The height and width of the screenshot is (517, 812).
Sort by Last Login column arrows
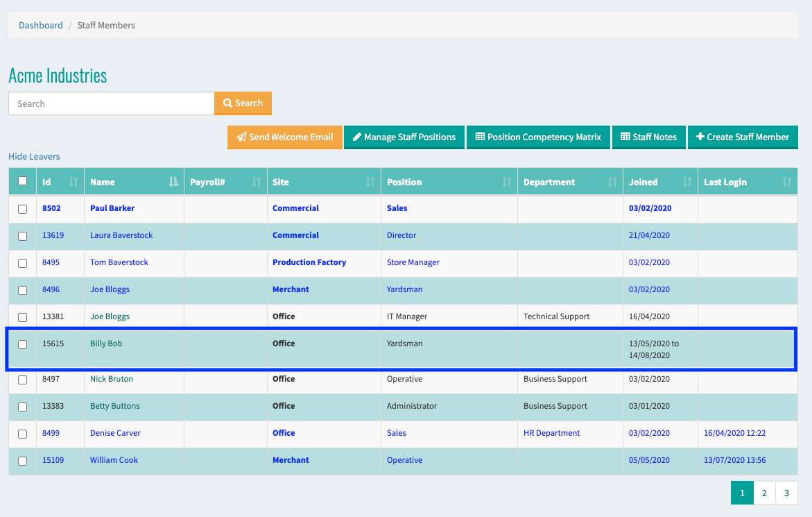click(x=787, y=182)
